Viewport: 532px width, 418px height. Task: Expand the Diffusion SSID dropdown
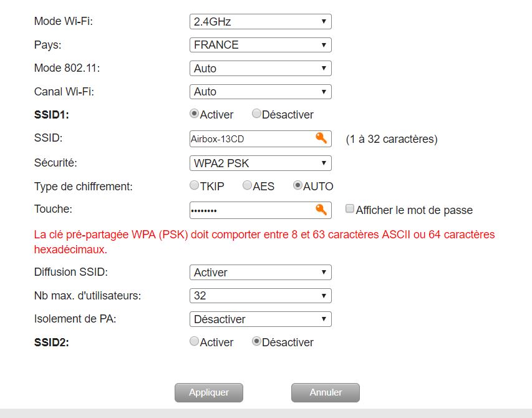point(261,273)
